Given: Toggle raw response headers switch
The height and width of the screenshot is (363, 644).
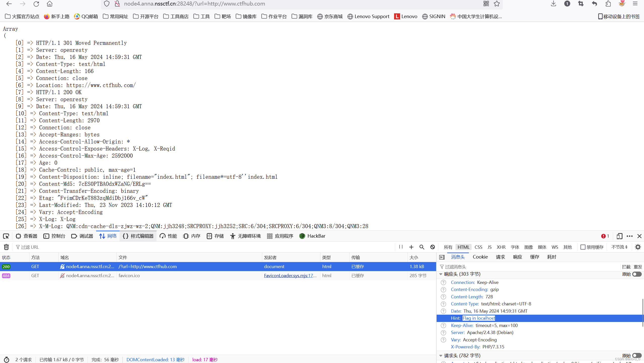Looking at the screenshot, I should 637,274.
